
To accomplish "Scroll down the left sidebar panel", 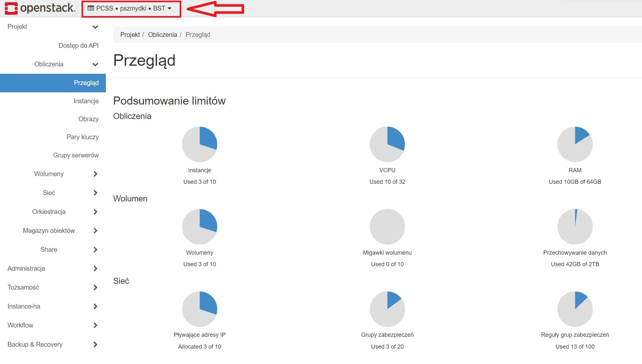I will point(53,182).
